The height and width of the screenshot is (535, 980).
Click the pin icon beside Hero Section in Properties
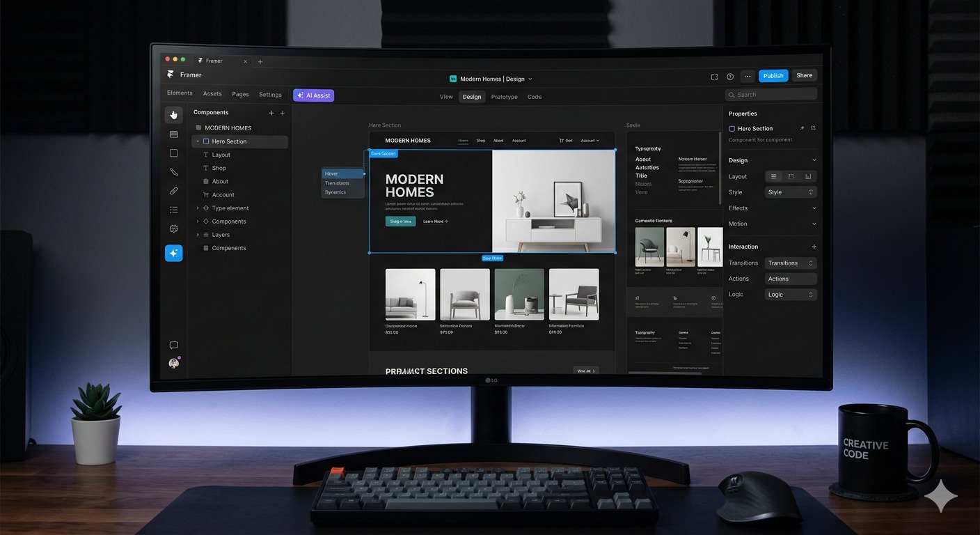801,128
